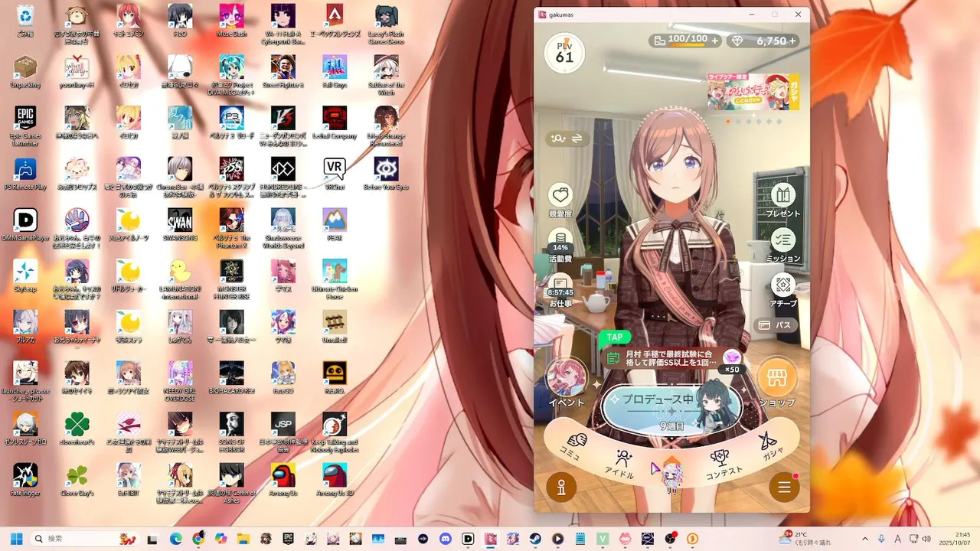Open the VRChat desktop shortcut
This screenshot has height=551, width=980.
pyautogui.click(x=335, y=174)
